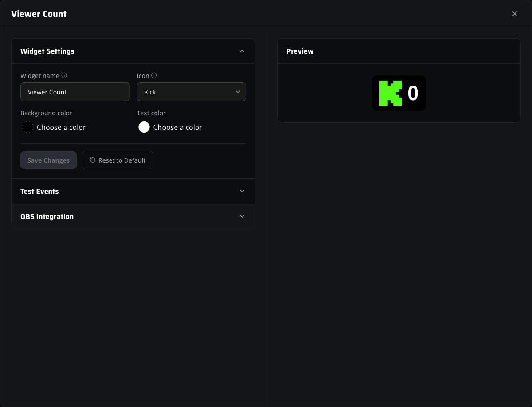Click the info icon beside Icon label
The height and width of the screenshot is (407, 532).
tap(154, 75)
